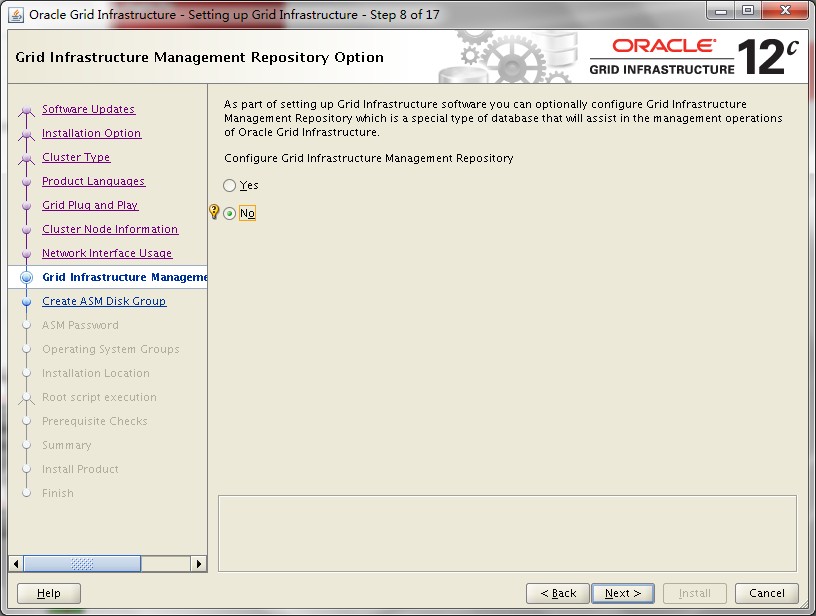The height and width of the screenshot is (616, 816).
Task: Jump to Product Languages step
Action: pos(94,181)
